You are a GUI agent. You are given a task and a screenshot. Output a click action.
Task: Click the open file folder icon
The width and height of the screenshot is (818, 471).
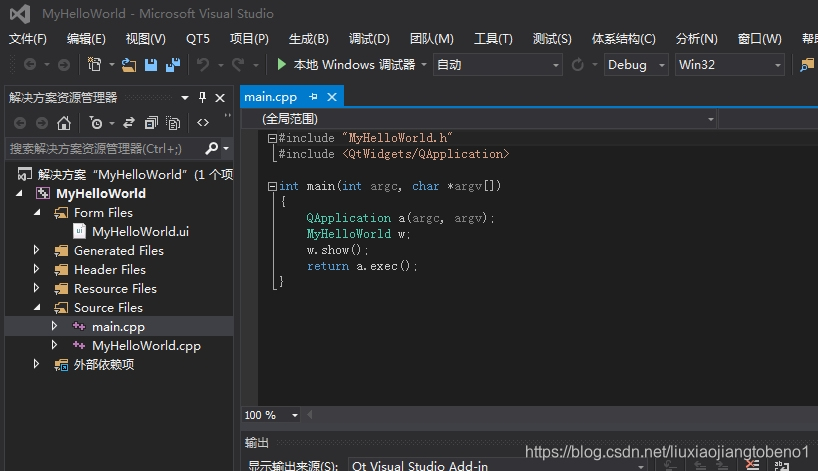pyautogui.click(x=129, y=65)
